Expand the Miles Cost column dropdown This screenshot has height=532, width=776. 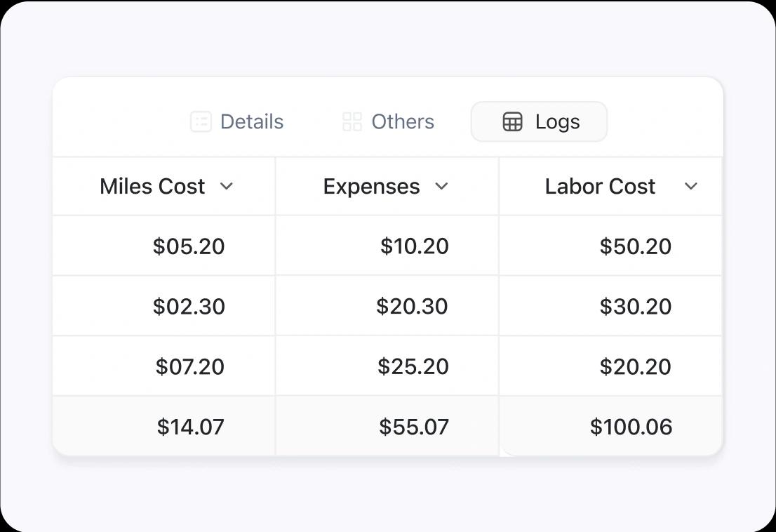click(226, 186)
